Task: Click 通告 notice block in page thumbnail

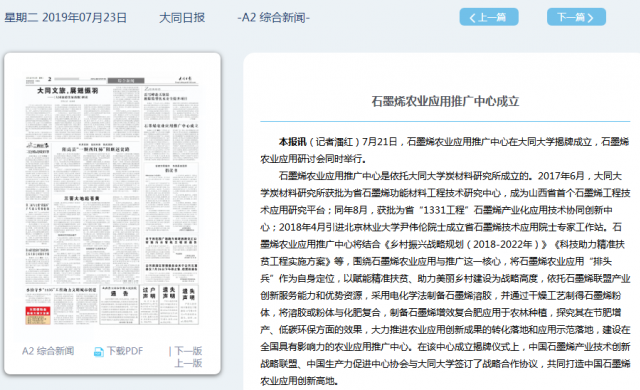Action: click(x=119, y=306)
